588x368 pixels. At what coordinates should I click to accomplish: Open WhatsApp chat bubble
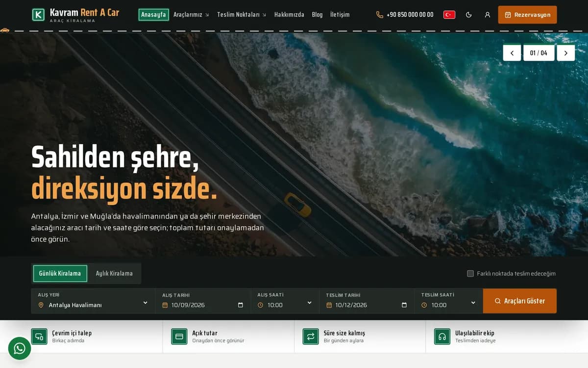coord(20,348)
